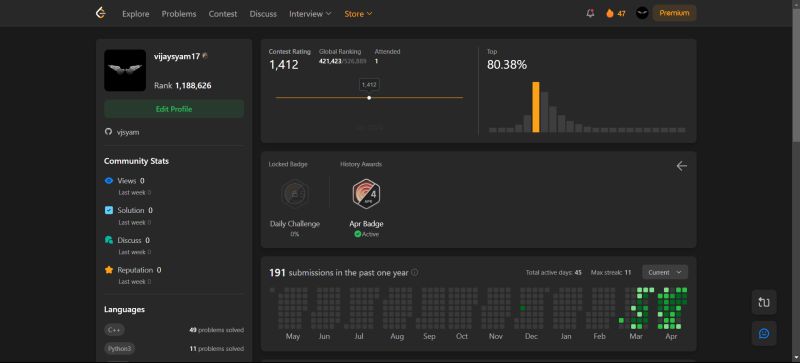The height and width of the screenshot is (363, 800).
Task: Open the profile avatar menu in navbar
Action: (642, 13)
